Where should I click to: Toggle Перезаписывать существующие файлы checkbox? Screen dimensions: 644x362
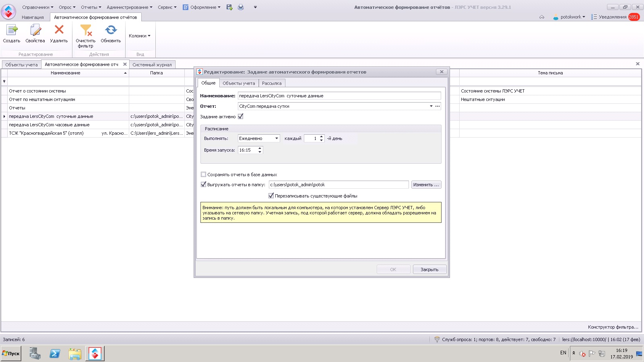tap(271, 196)
